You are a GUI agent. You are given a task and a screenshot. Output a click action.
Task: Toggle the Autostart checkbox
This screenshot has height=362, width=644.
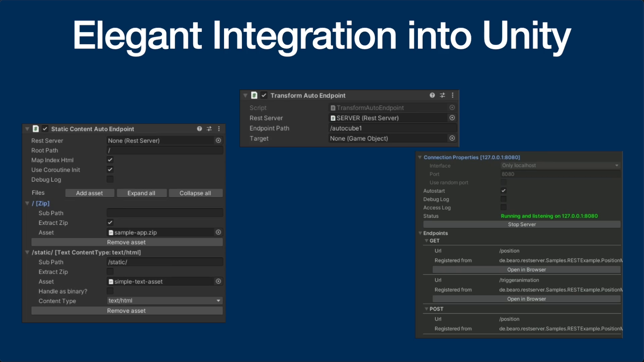(503, 191)
